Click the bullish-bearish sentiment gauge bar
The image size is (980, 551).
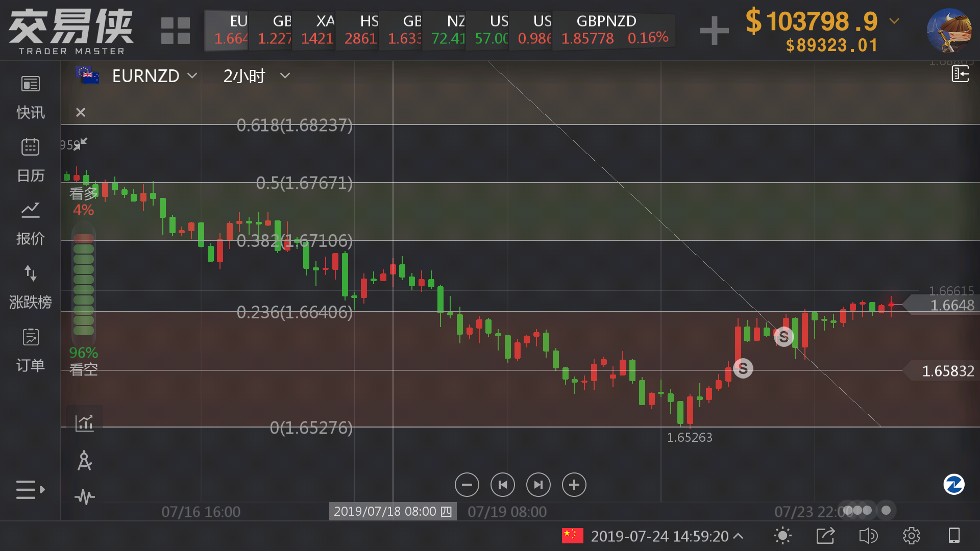point(84,284)
